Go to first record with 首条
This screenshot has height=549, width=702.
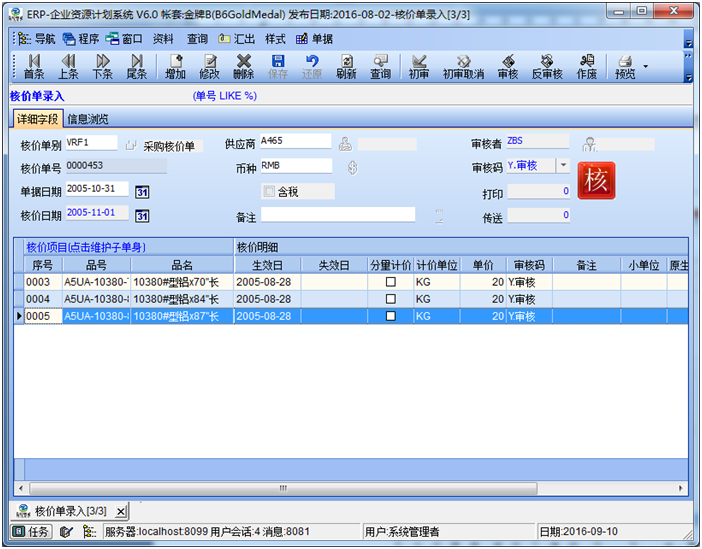click(x=34, y=67)
